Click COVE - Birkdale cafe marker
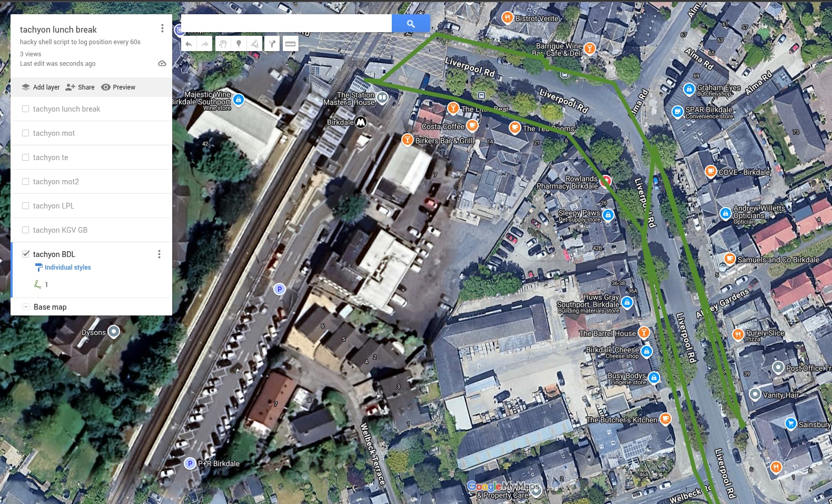Image resolution: width=832 pixels, height=504 pixels. click(710, 171)
